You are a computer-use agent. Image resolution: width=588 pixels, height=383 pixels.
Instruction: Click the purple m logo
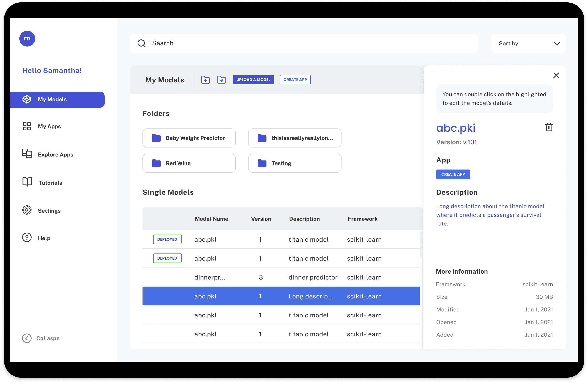27,38
